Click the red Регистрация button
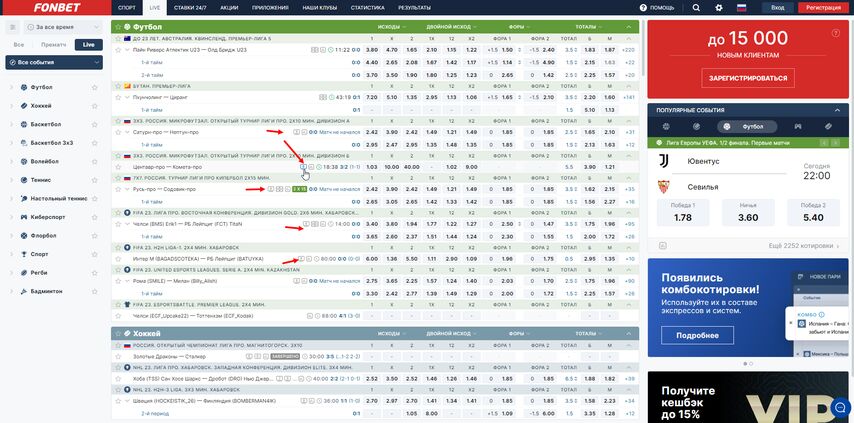 pos(824,8)
